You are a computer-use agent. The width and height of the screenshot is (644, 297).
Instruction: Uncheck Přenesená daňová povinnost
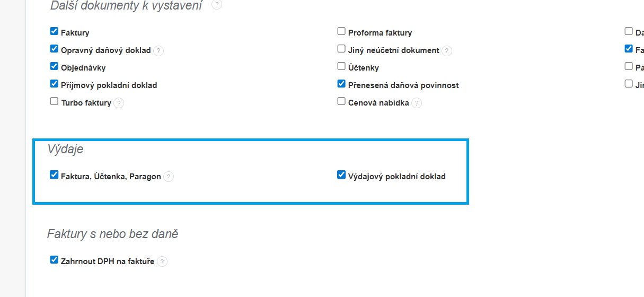click(x=341, y=84)
